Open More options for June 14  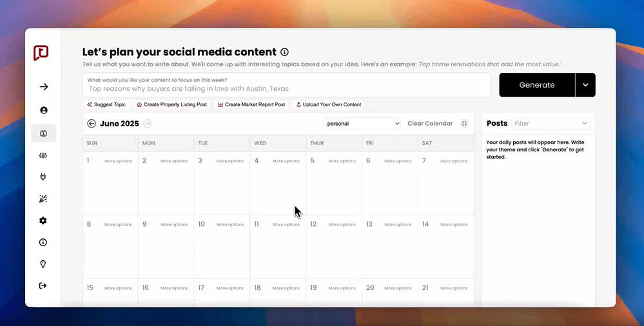454,225
